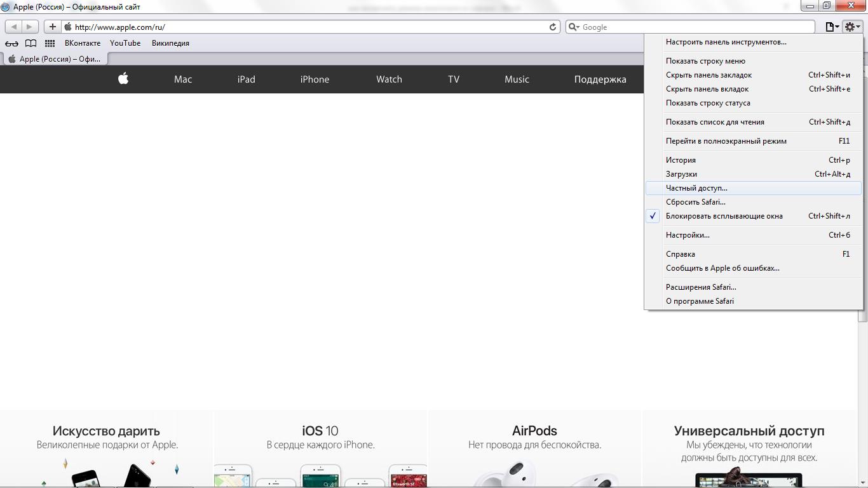This screenshot has width=868, height=488.
Task: Choose Сообщить в Apple об ошибках…
Action: [x=754, y=268]
